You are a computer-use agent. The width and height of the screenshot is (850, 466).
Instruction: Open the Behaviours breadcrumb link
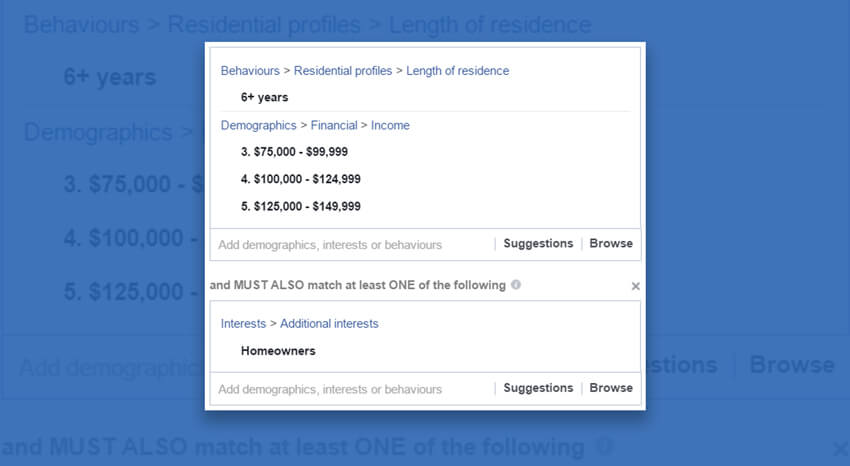pos(250,71)
